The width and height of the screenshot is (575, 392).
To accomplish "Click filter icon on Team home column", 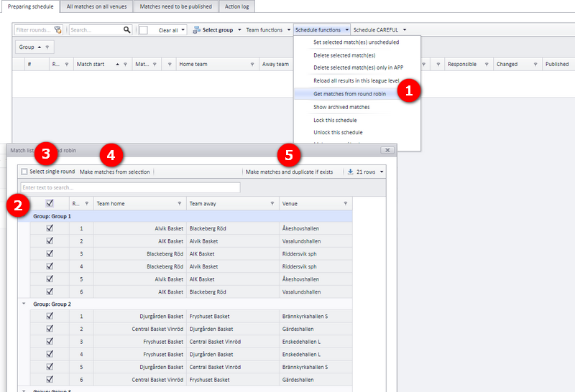I will coord(180,203).
